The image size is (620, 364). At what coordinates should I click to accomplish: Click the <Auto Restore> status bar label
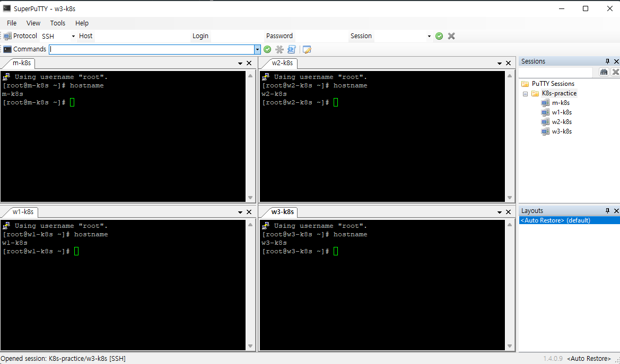tap(589, 359)
